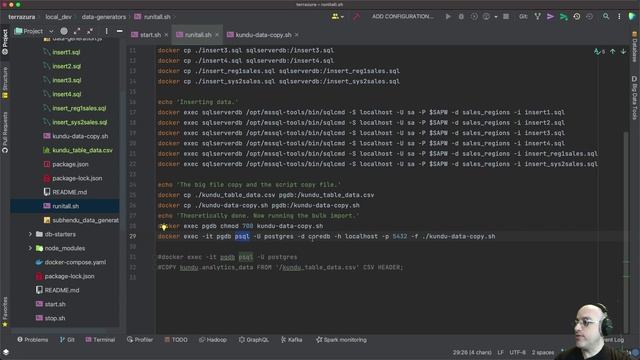
Task: Expand the db-starters folder
Action: click(30, 234)
